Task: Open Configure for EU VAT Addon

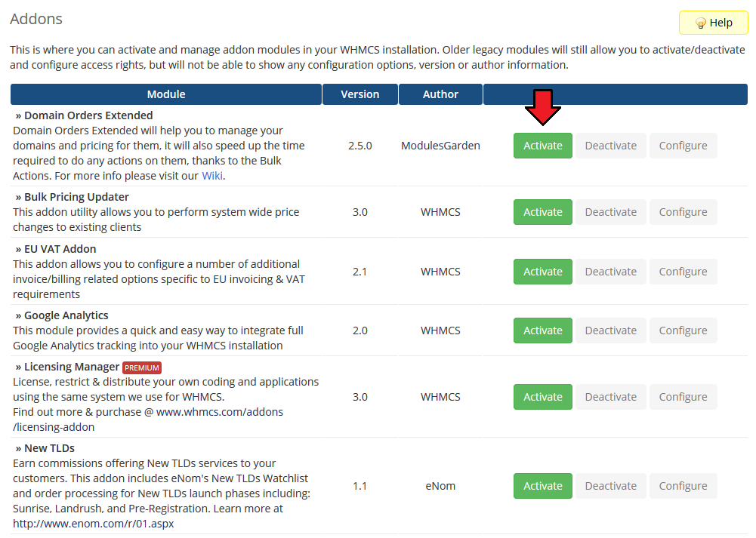Action: [683, 272]
